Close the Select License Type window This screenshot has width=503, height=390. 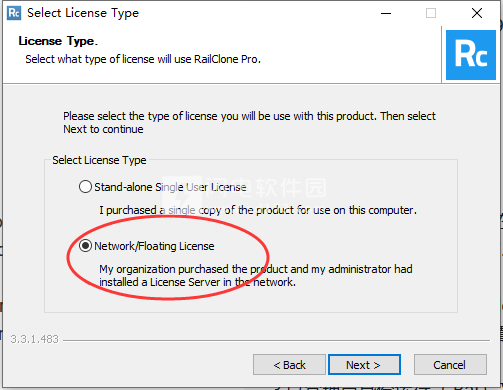click(x=477, y=13)
